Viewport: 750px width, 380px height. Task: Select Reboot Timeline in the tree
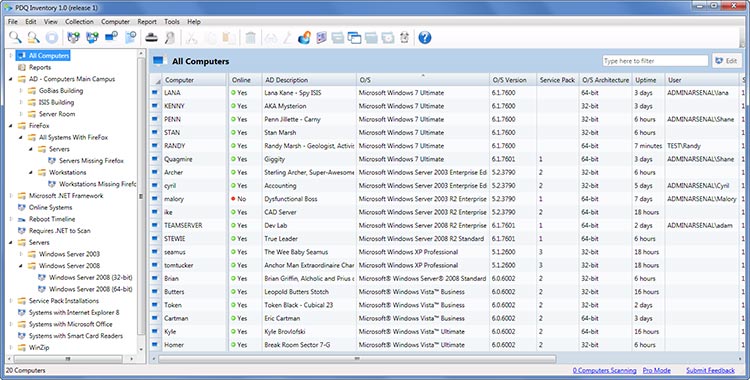click(52, 219)
